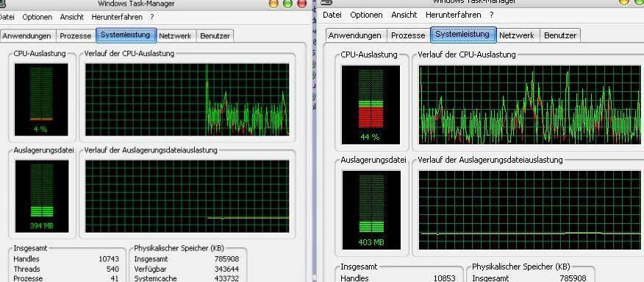Click the Systemcache label in left window
The height and width of the screenshot is (282, 644).
coord(155,278)
